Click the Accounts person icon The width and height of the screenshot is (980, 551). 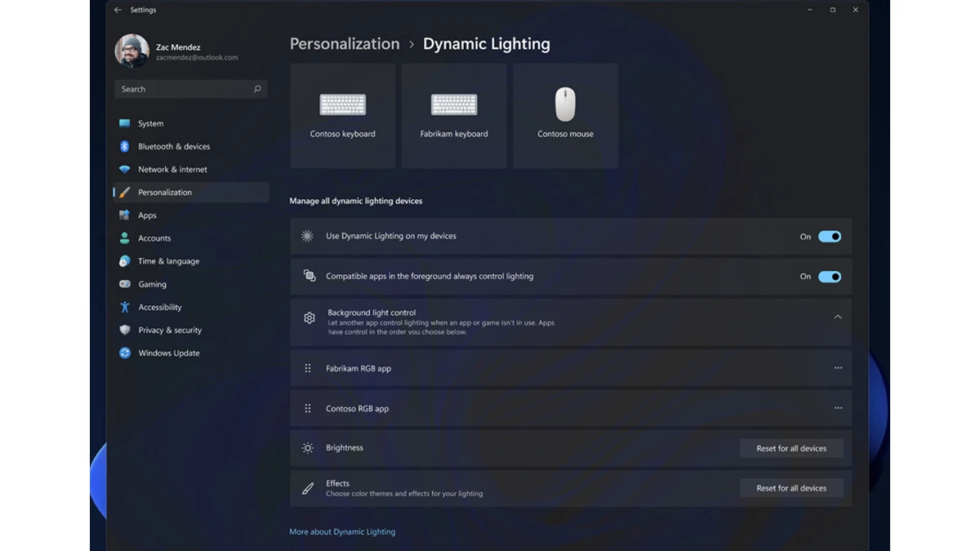point(124,238)
